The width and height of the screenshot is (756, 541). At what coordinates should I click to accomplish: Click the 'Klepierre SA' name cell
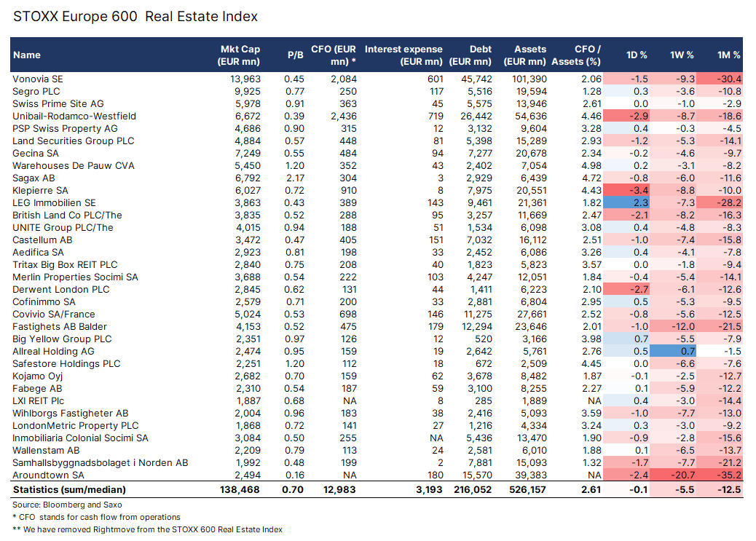click(41, 191)
